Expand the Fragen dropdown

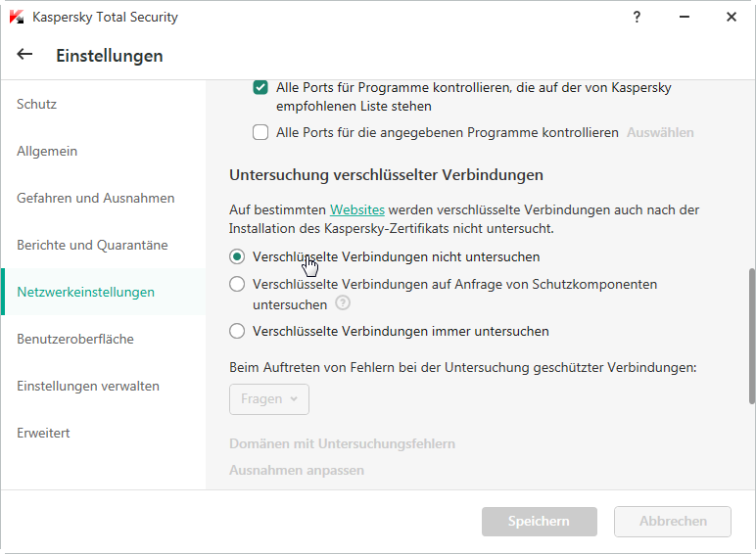[x=269, y=398]
